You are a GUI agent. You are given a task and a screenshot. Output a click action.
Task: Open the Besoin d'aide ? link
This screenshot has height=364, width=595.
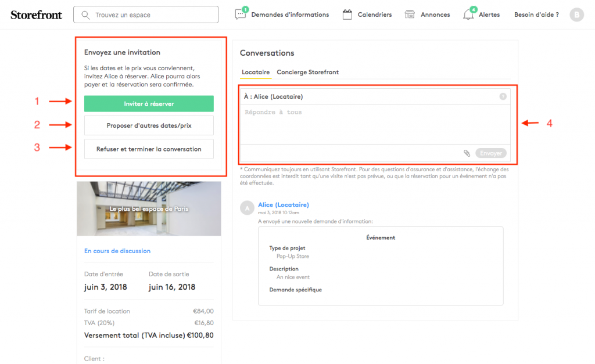click(x=536, y=15)
